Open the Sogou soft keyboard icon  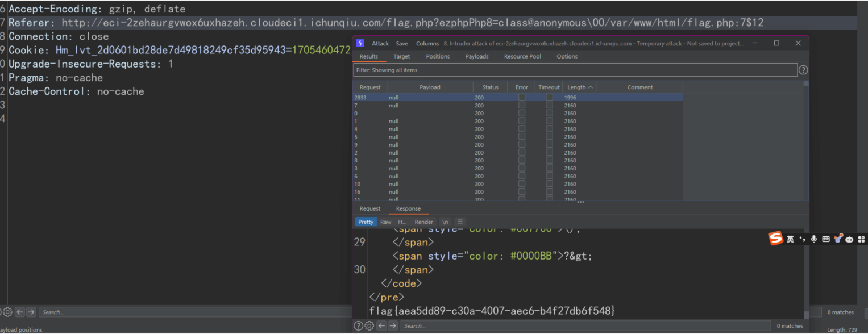click(x=826, y=240)
